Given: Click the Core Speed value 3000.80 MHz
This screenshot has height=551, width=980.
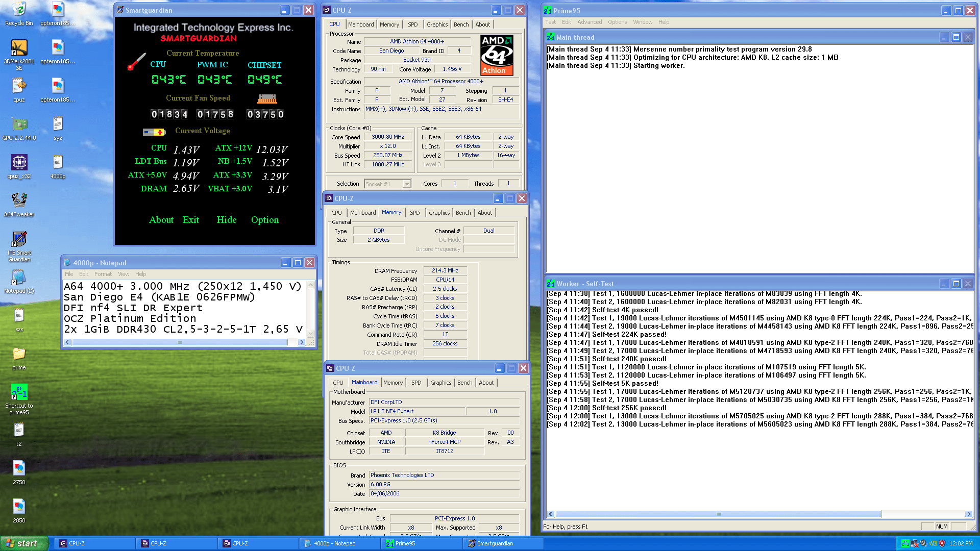Looking at the screenshot, I should [x=388, y=137].
